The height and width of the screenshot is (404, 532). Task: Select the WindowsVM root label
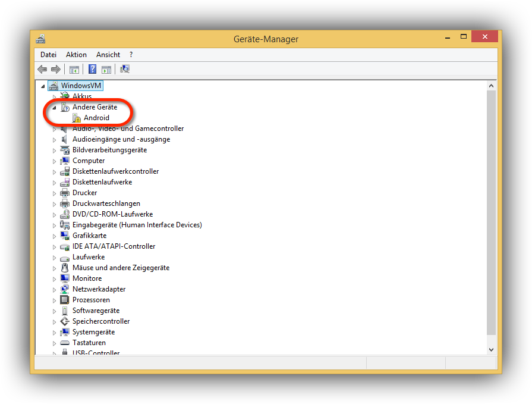pos(81,86)
